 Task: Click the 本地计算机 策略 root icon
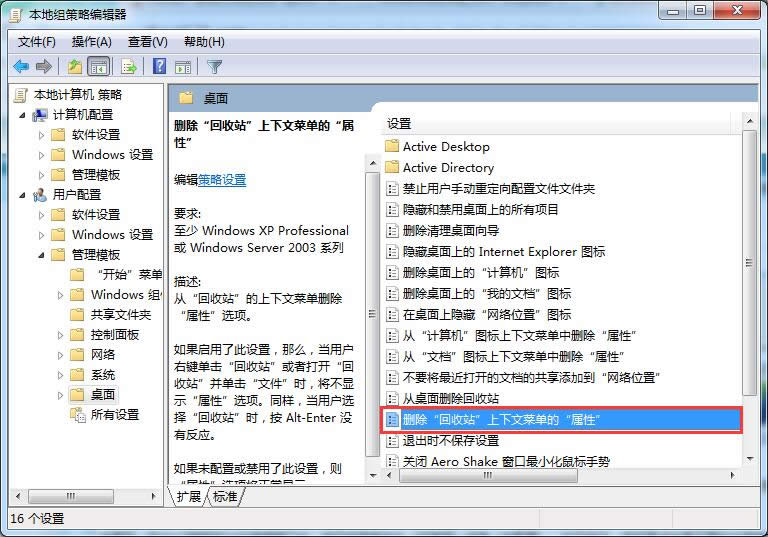tap(21, 95)
